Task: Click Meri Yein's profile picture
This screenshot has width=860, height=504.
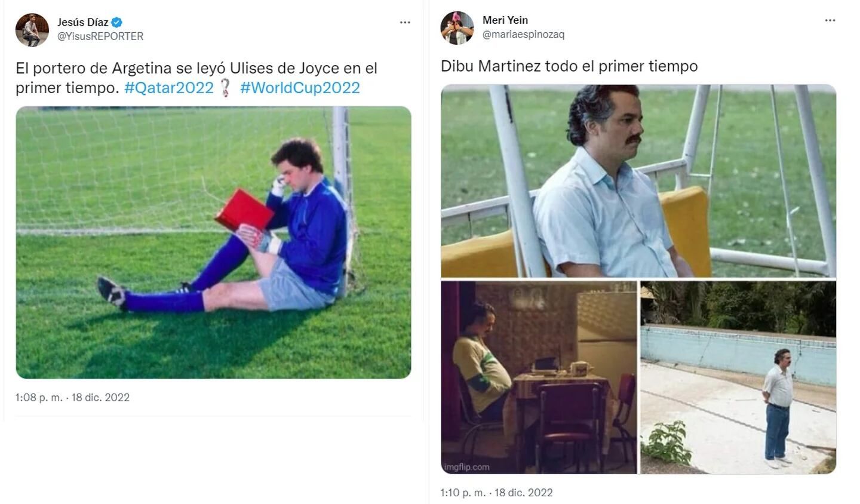Action: coord(457,26)
